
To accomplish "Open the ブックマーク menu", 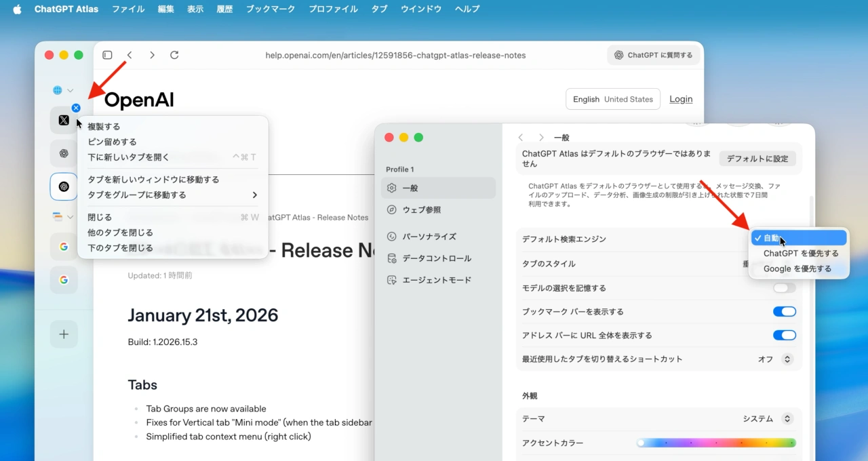I will click(x=270, y=9).
